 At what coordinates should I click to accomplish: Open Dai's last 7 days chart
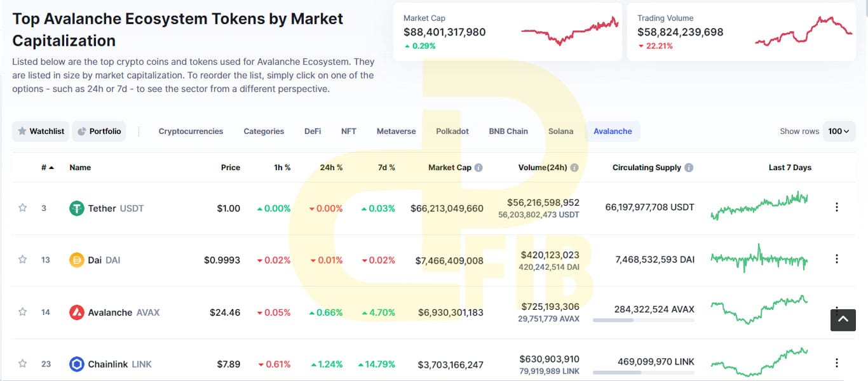click(x=759, y=258)
